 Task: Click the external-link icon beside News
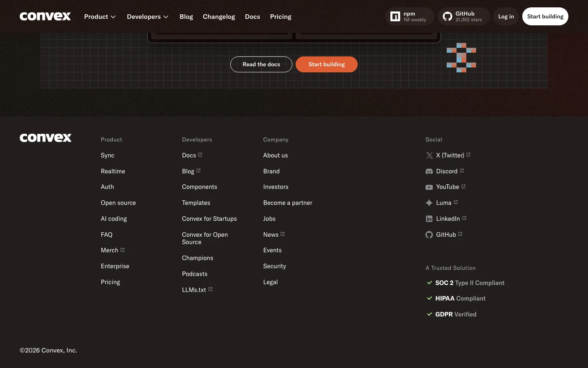point(283,234)
